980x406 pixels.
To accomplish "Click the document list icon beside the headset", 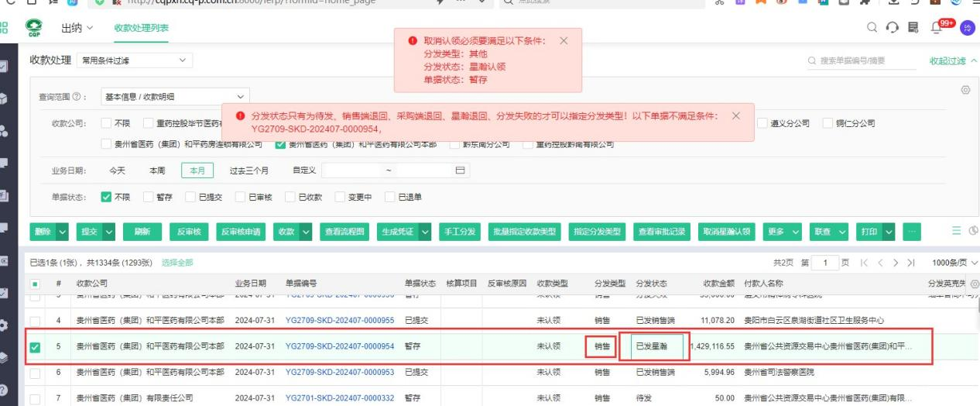I will 913,28.
